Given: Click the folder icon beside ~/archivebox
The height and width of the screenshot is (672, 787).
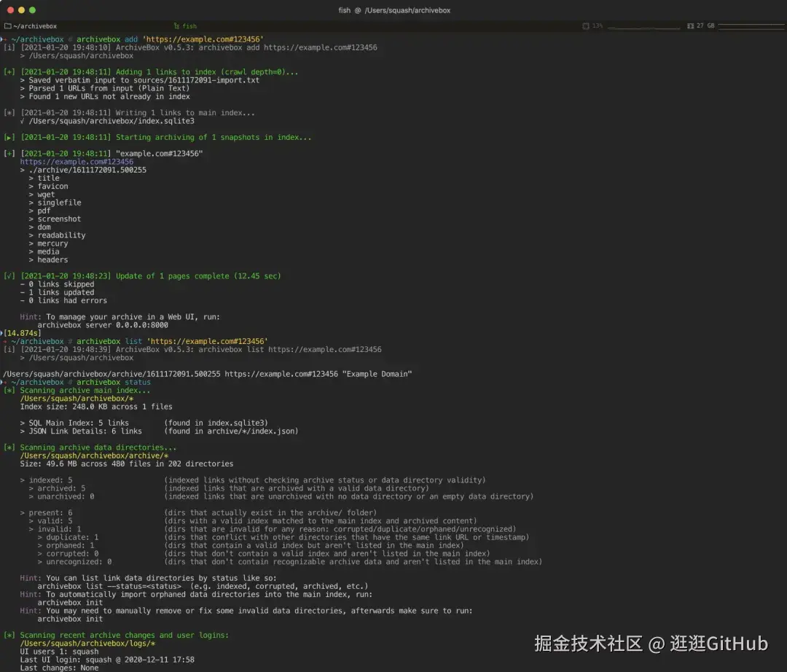Looking at the screenshot, I should coord(7,26).
